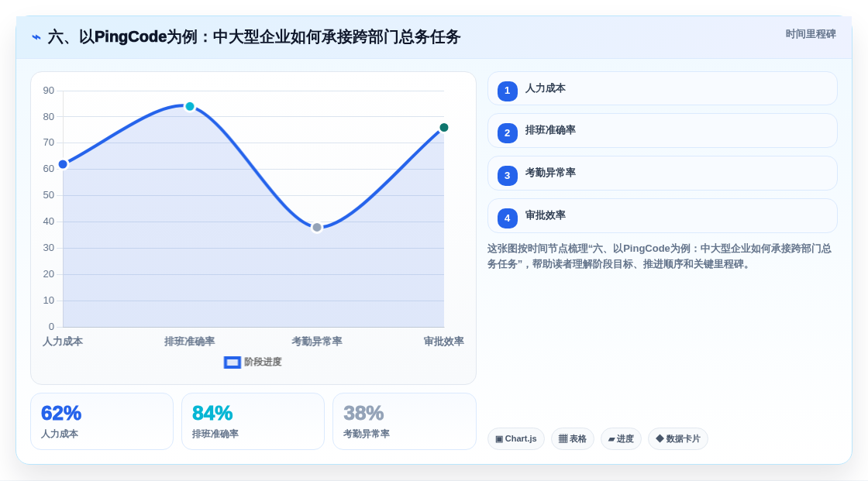Click the 50 y-axis value
This screenshot has height=481, width=868.
point(49,195)
